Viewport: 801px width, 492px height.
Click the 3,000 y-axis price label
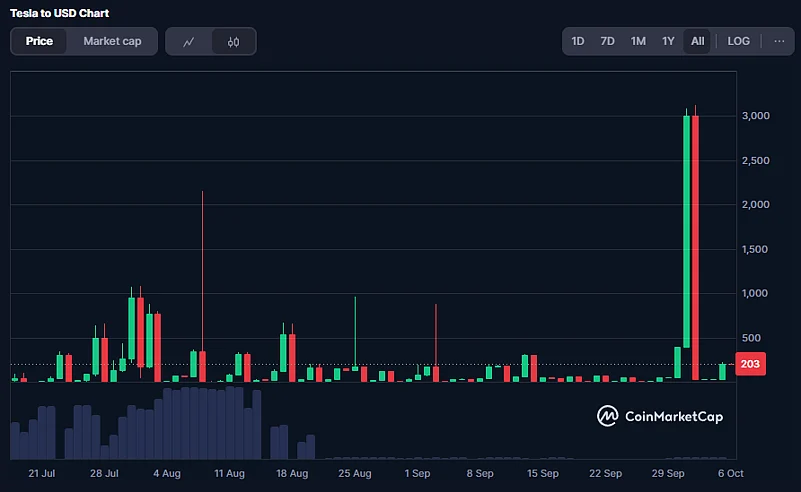point(755,116)
